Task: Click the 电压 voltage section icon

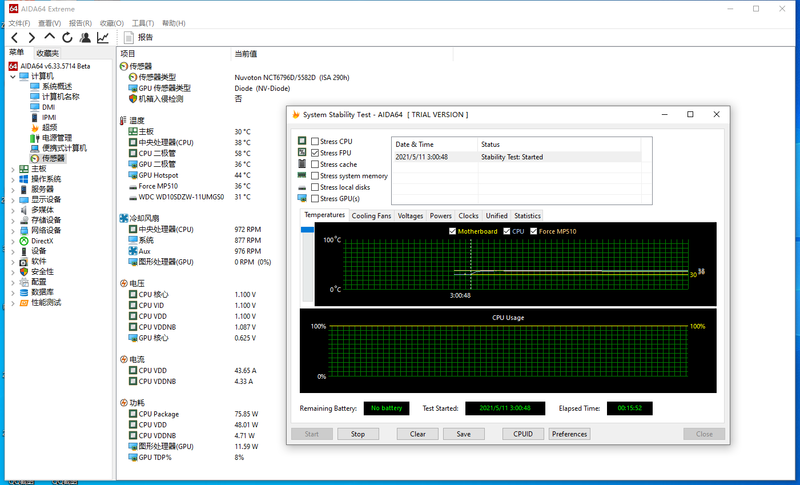Action: [x=123, y=283]
